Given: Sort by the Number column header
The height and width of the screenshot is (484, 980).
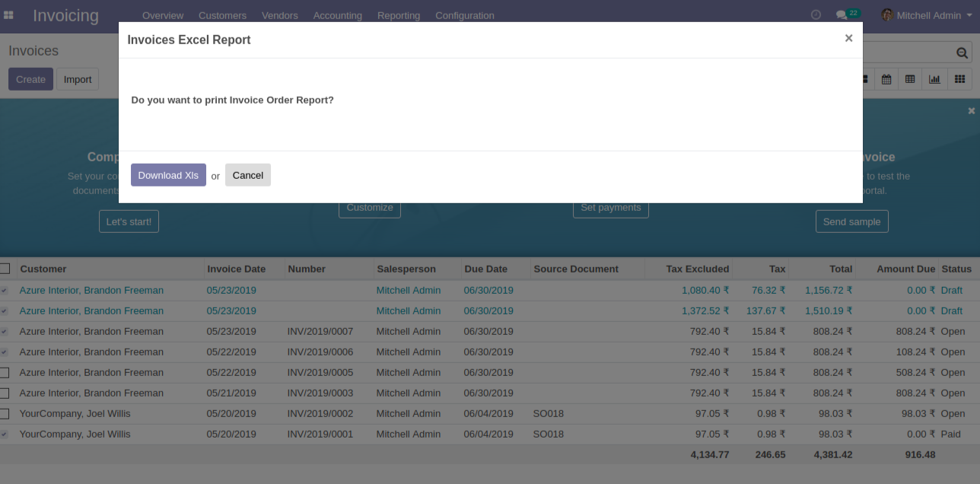Looking at the screenshot, I should [x=307, y=269].
